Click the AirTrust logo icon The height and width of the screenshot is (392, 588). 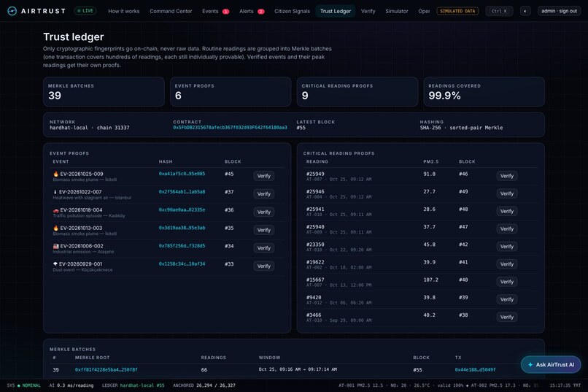click(12, 11)
